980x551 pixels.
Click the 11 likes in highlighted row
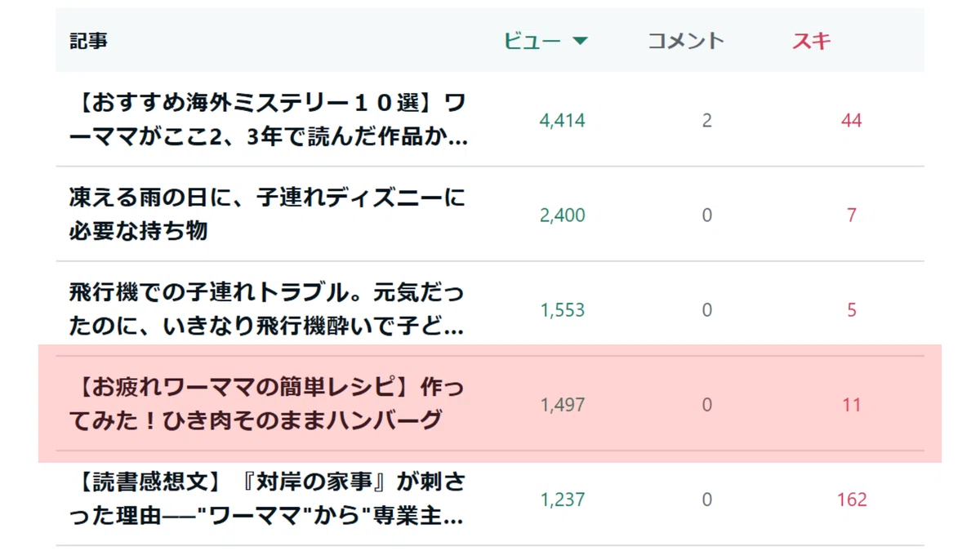852,405
